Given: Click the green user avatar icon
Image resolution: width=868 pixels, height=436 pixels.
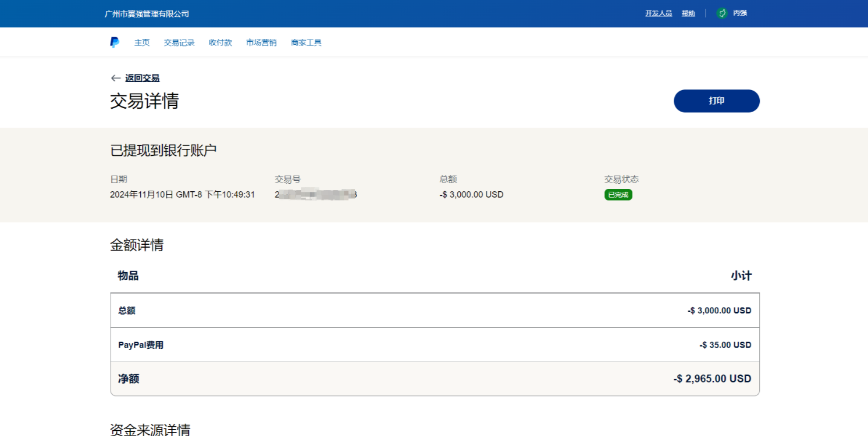Looking at the screenshot, I should [x=722, y=13].
